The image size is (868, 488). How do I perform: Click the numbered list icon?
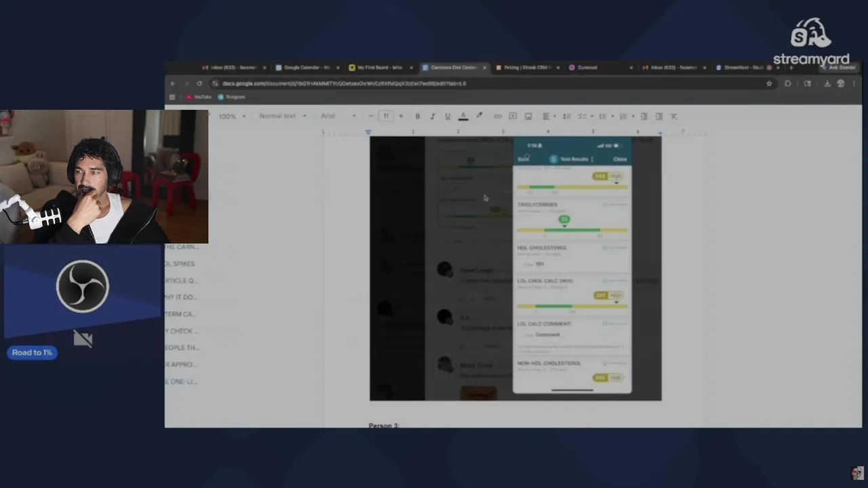(x=623, y=116)
